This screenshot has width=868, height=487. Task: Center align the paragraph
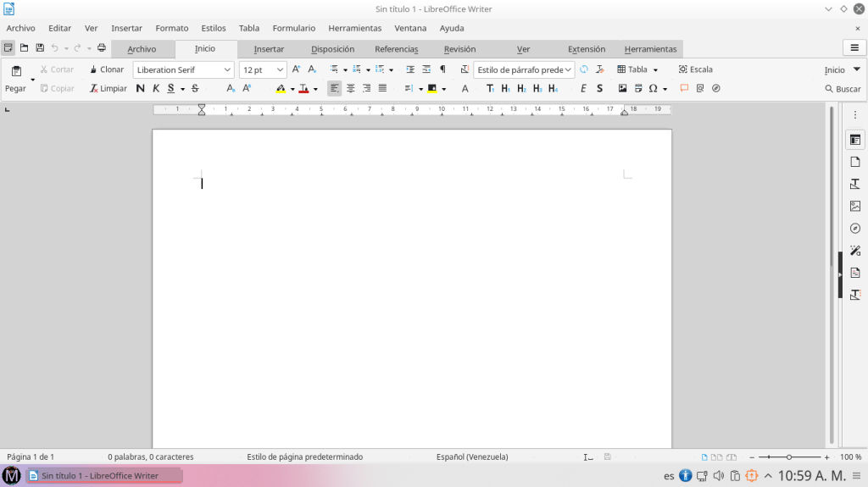tap(350, 88)
